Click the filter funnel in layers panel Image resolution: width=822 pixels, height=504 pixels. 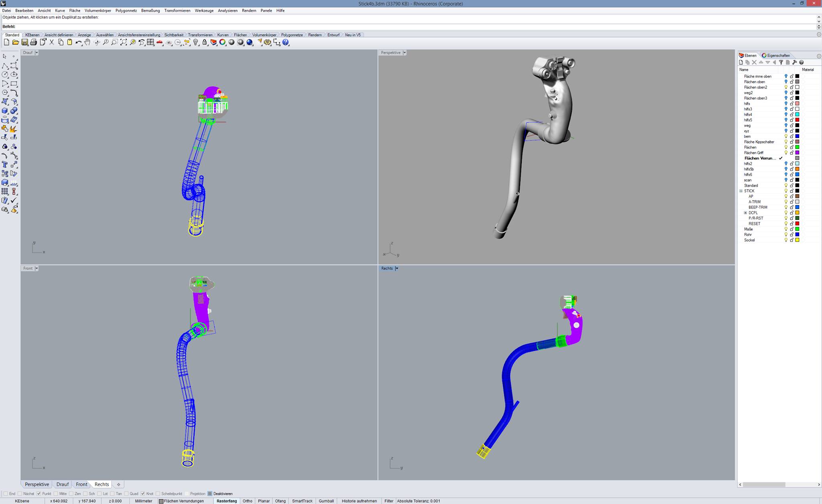[781, 62]
